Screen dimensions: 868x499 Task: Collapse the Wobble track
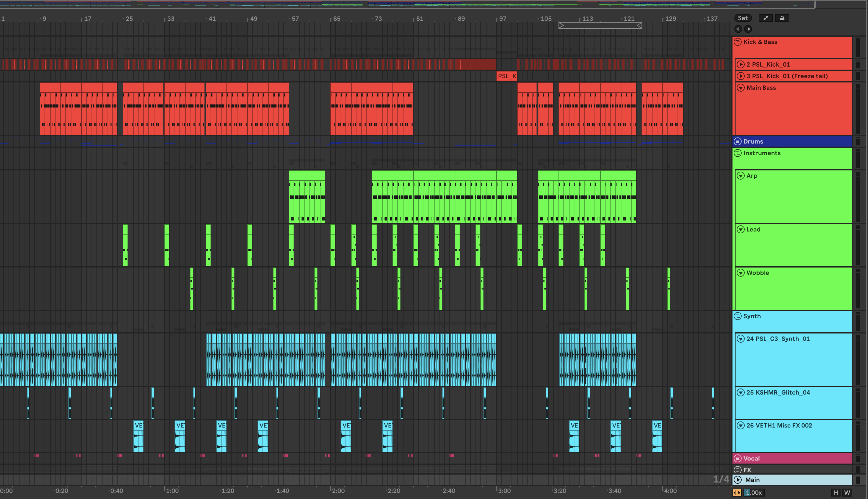click(x=741, y=273)
